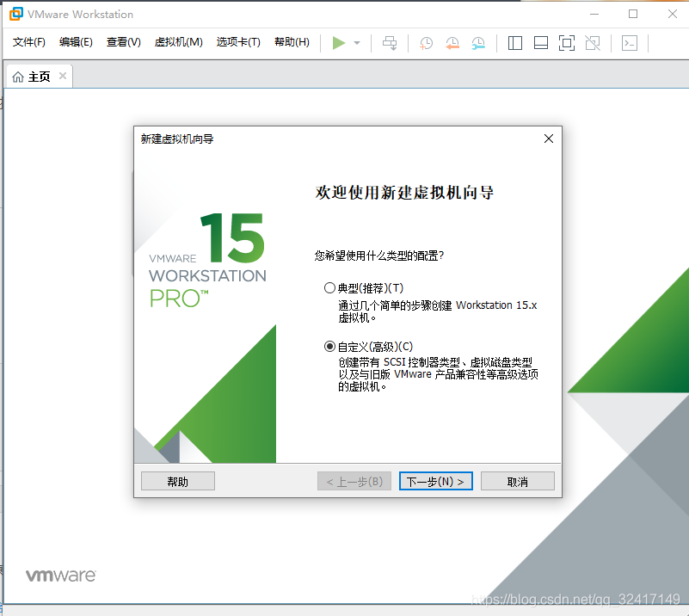
Task: Click the 欢迎使用新建虚拟机向导 heading
Action: click(404, 193)
